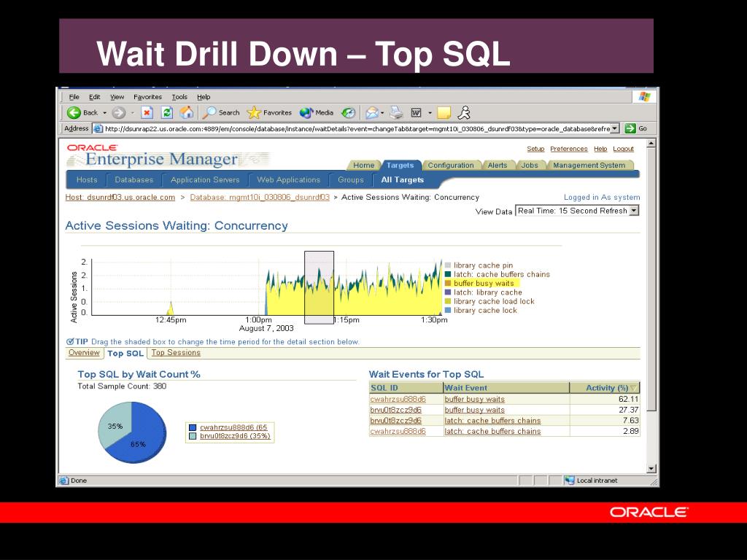Switch to the Top Sessions tab
Screen dimensions: 747x560
pyautogui.click(x=176, y=353)
